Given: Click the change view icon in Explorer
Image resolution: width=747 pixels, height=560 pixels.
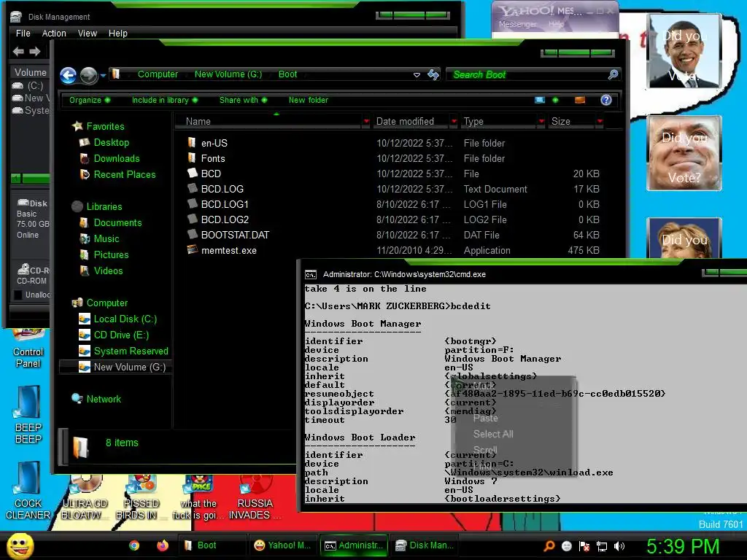Looking at the screenshot, I should coord(540,100).
